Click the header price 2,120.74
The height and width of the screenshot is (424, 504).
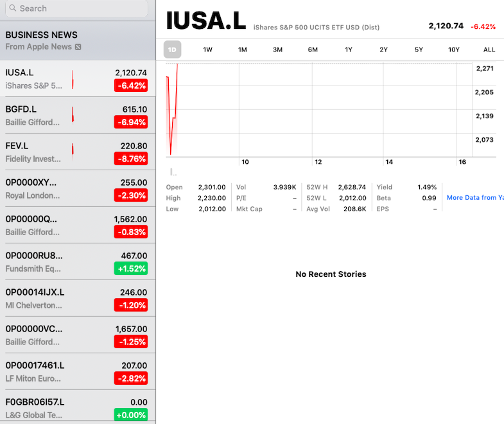446,26
